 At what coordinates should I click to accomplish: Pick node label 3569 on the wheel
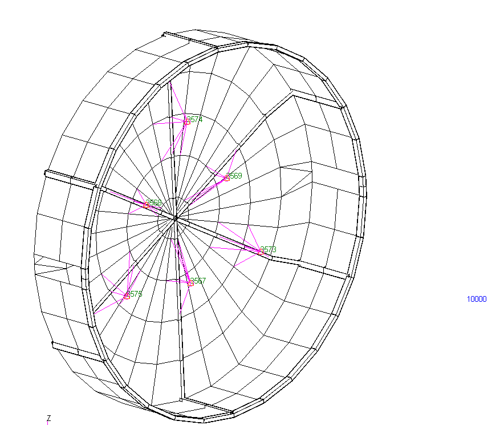tap(234, 176)
